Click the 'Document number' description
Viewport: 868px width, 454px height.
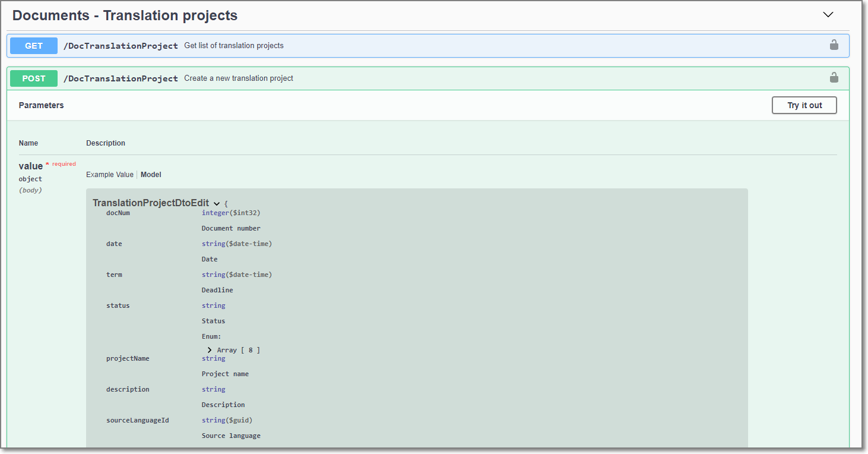click(x=231, y=228)
